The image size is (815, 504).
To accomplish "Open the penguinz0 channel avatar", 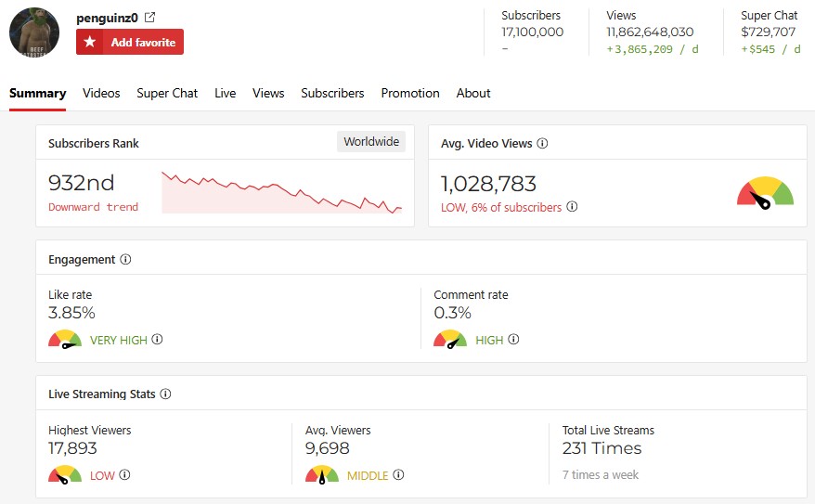I will point(34,32).
